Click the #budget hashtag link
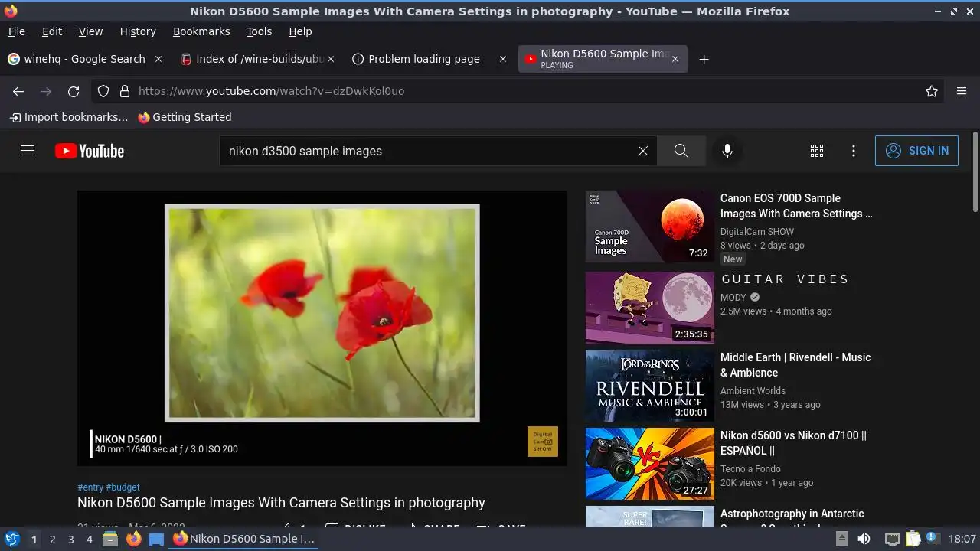Viewport: 980px width, 551px height. (122, 487)
